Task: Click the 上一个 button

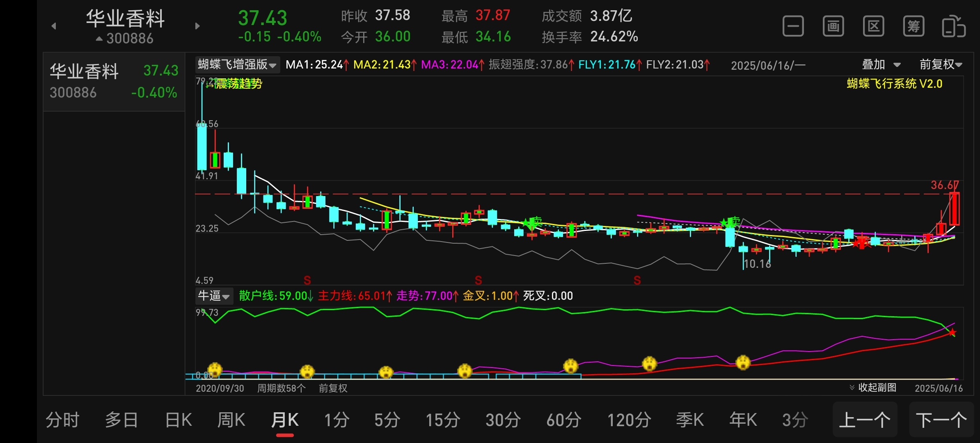Action: (865, 420)
